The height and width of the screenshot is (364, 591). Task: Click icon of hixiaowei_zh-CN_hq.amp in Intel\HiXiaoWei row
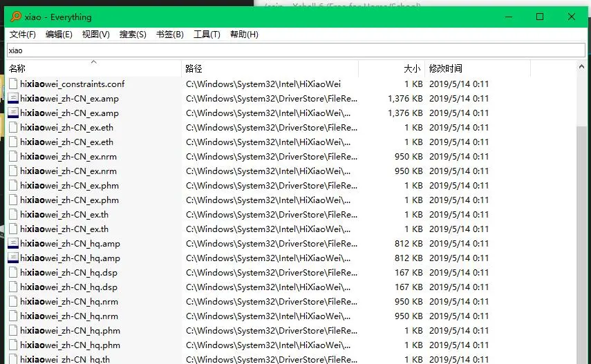pyautogui.click(x=13, y=258)
